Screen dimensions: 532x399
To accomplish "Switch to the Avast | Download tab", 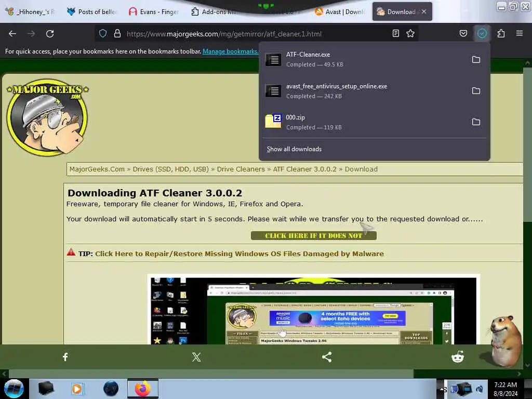I will (x=340, y=11).
